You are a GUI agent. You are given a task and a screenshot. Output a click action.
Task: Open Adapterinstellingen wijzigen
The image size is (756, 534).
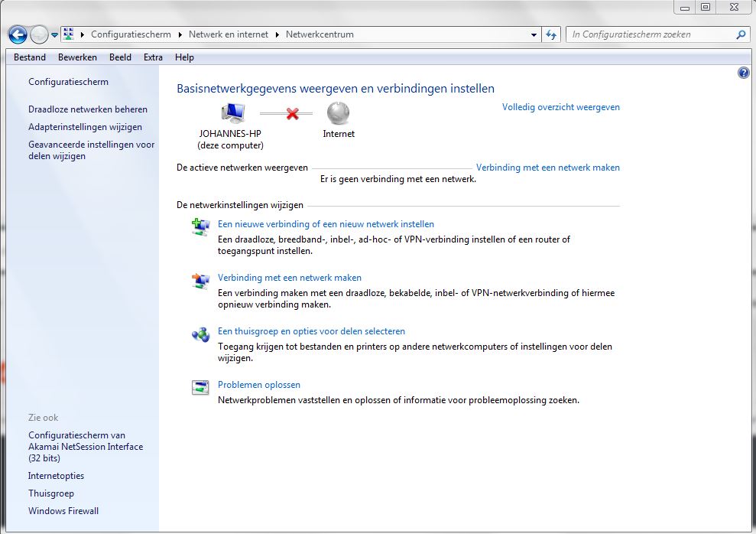point(86,127)
